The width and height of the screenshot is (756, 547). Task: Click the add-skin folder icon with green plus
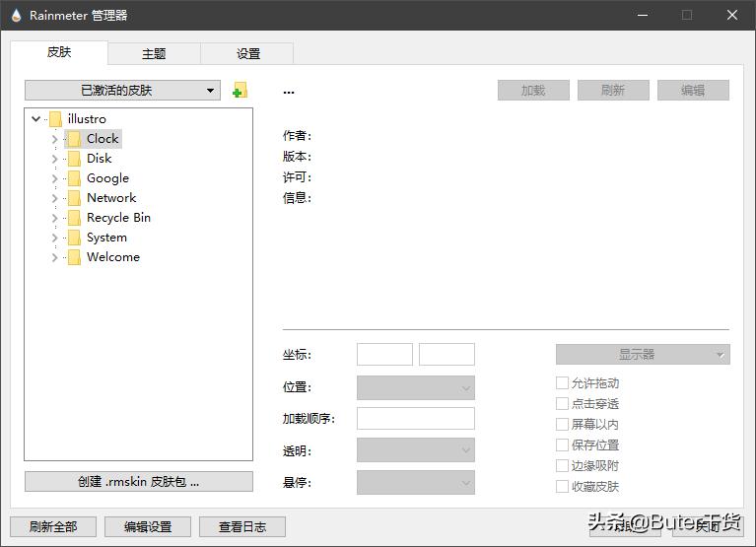(240, 90)
